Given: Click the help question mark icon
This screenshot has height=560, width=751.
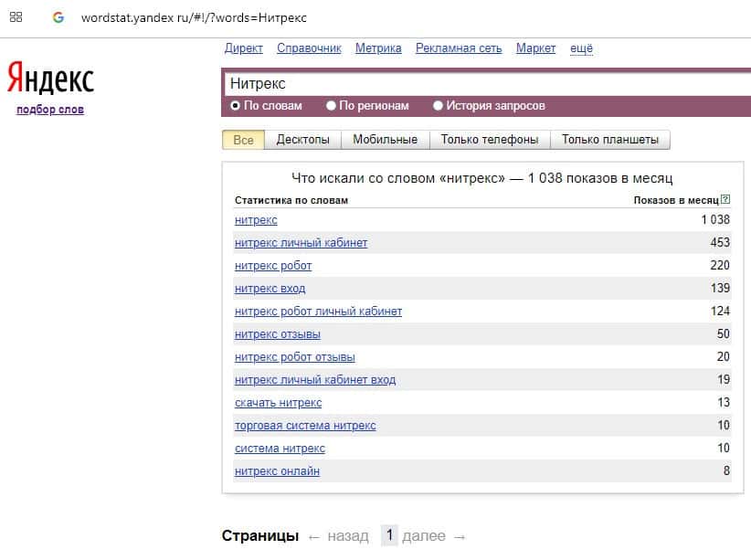Looking at the screenshot, I should (x=725, y=200).
